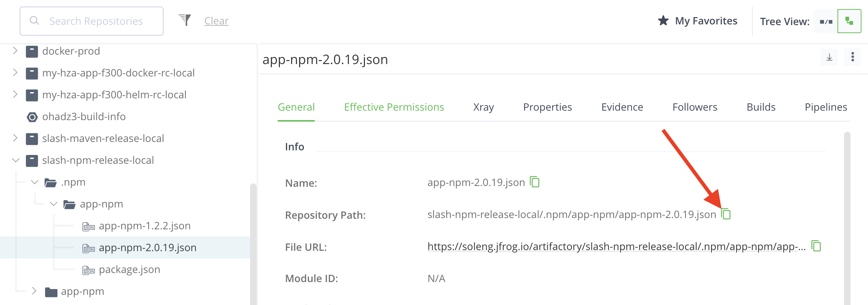Switch to the Properties tab

coord(547,107)
